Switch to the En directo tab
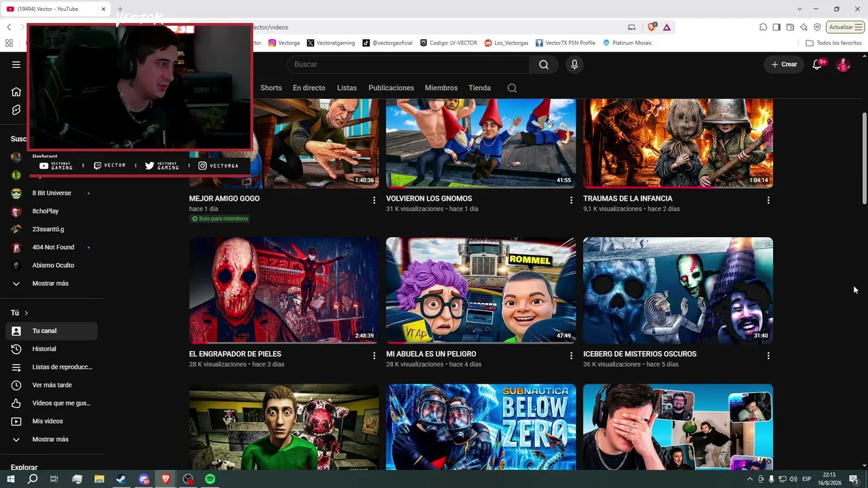The width and height of the screenshot is (868, 488). (309, 88)
